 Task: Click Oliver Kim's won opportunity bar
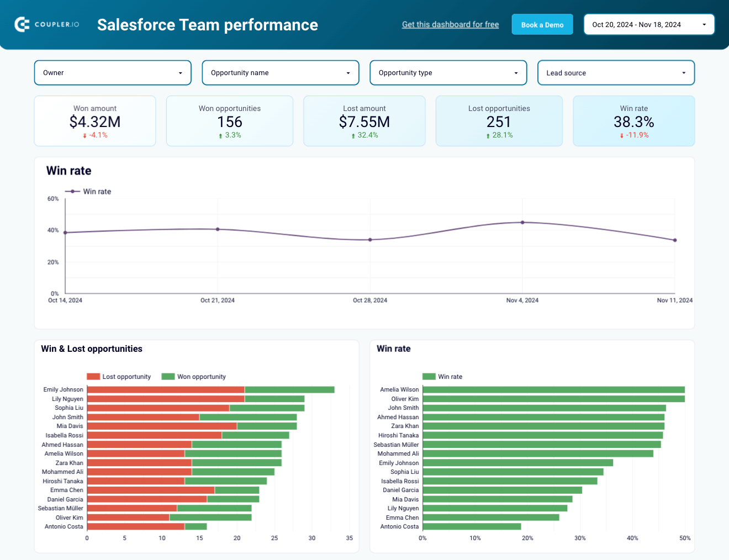click(210, 517)
